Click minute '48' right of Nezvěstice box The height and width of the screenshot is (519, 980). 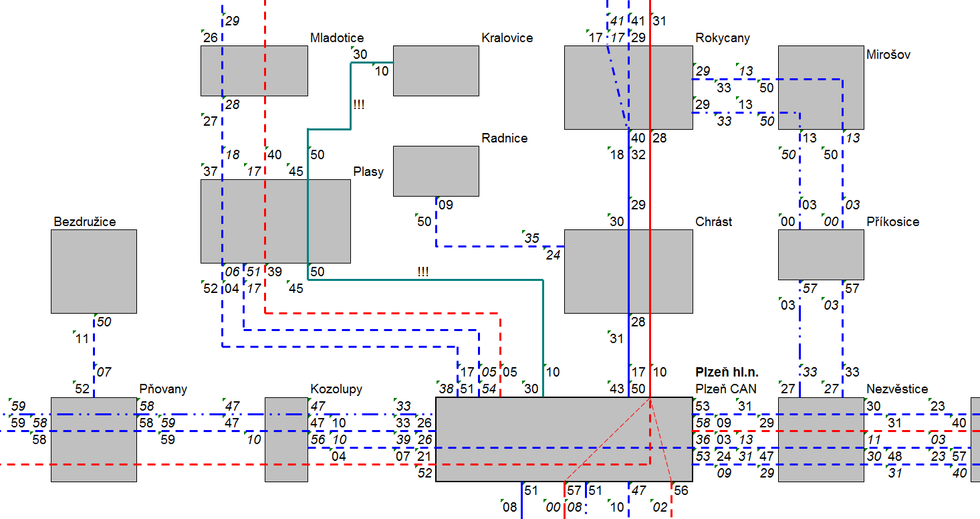tap(895, 456)
